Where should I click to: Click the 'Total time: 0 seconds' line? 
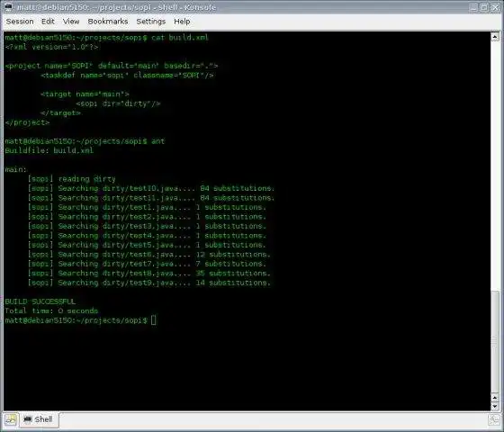pyautogui.click(x=51, y=310)
